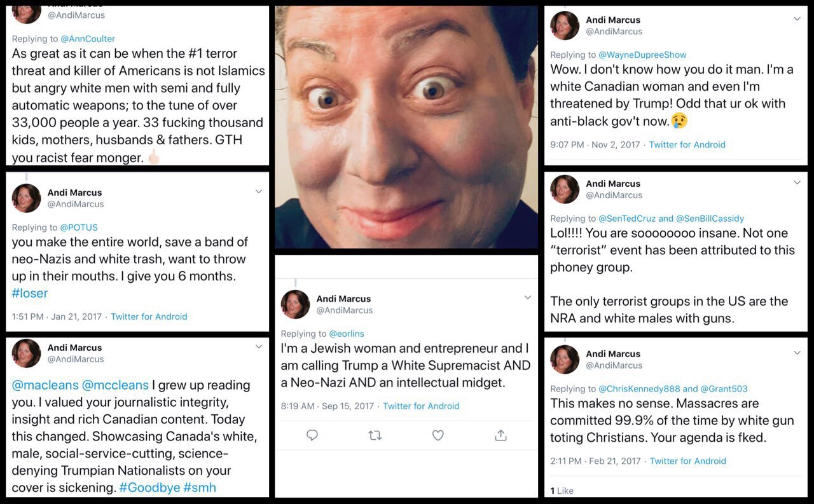
Task: Click the share icon under the @eorlins tweet
Action: pos(500,435)
